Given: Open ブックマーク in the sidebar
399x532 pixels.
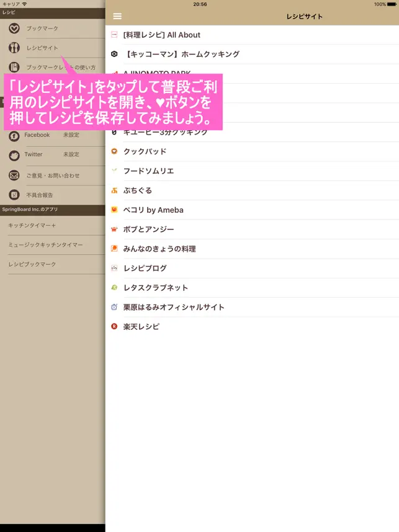Looking at the screenshot, I should click(x=53, y=29).
